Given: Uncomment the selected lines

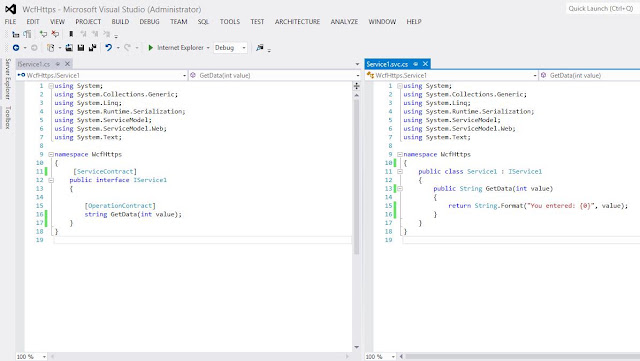Looking at the screenshot, I should click(x=55, y=34).
